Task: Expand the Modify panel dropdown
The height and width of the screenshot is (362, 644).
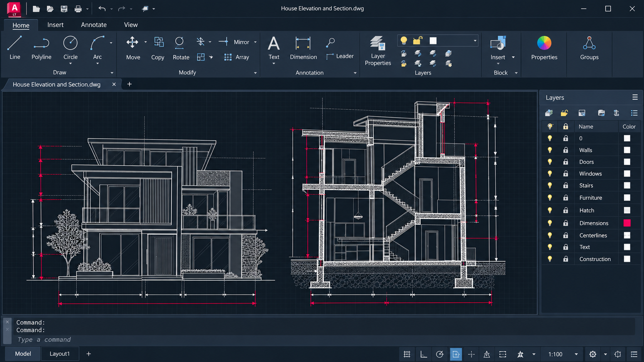Action: pos(255,73)
